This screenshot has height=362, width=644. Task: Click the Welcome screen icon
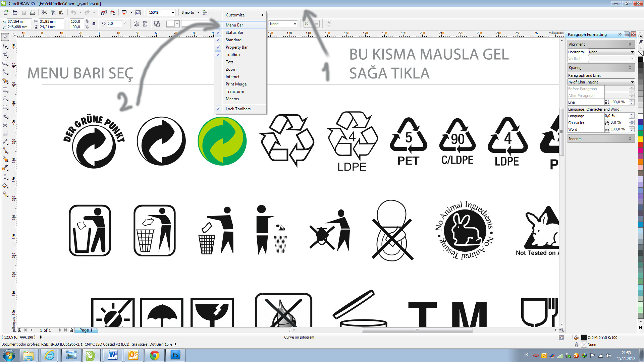138,12
